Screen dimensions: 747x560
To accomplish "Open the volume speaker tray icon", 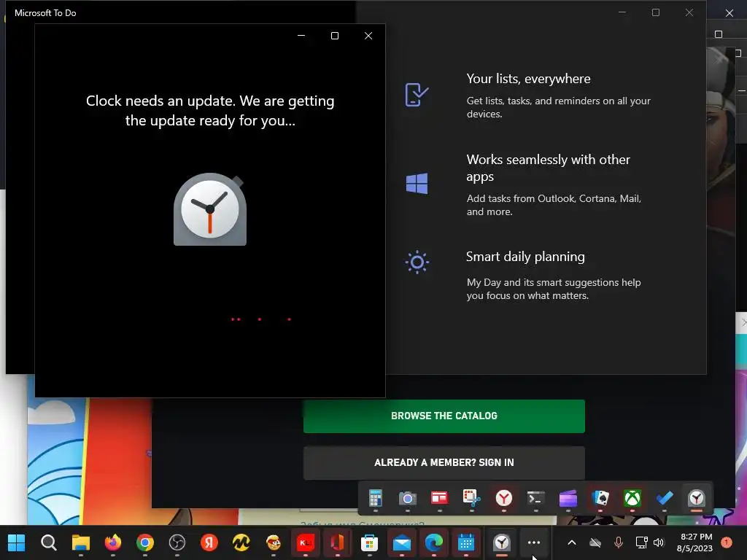I will pyautogui.click(x=659, y=542).
